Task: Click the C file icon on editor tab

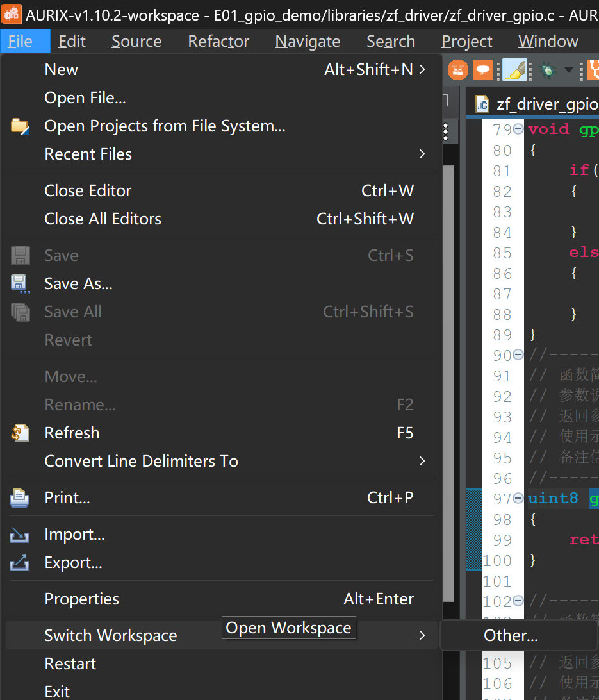Action: click(x=482, y=104)
